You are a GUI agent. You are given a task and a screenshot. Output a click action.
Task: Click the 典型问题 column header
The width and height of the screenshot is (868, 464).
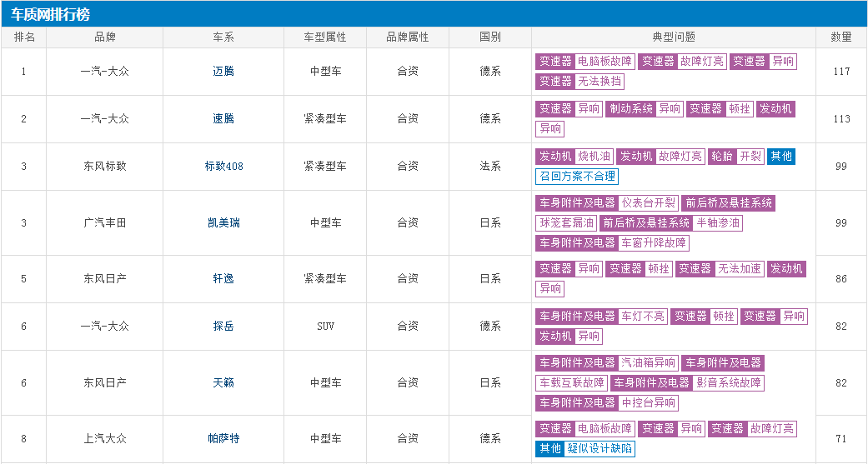674,37
